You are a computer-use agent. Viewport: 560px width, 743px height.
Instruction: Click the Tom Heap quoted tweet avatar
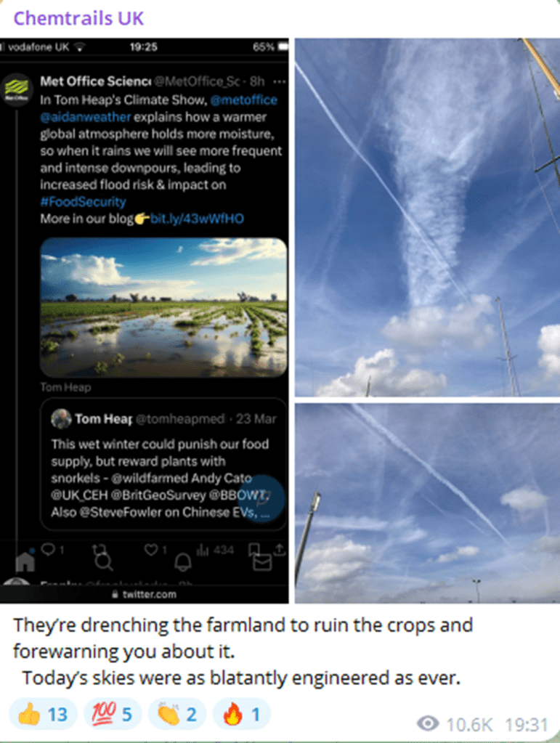click(x=61, y=419)
